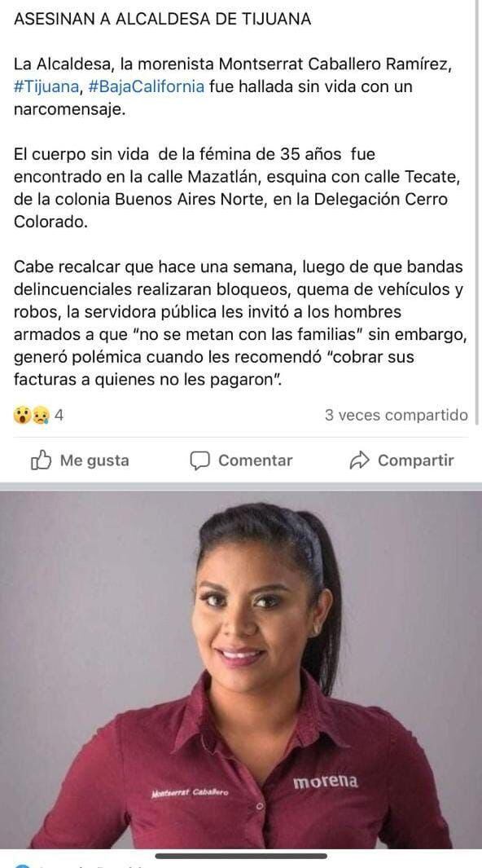Tap the speech bubble Comentar icon
482x868 pixels.
[x=199, y=460]
